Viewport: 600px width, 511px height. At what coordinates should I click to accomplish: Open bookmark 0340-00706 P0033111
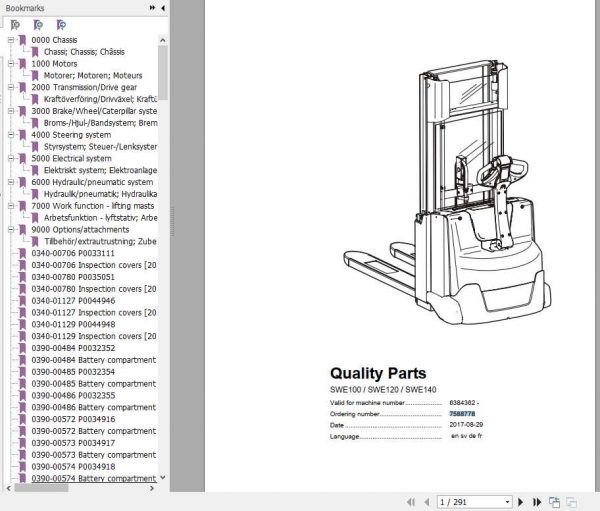tap(73, 253)
